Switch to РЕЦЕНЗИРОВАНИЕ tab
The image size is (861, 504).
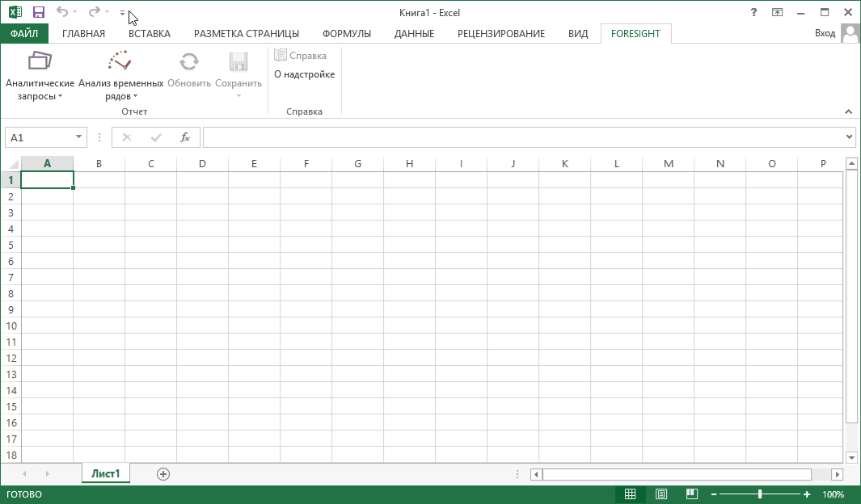(x=501, y=33)
